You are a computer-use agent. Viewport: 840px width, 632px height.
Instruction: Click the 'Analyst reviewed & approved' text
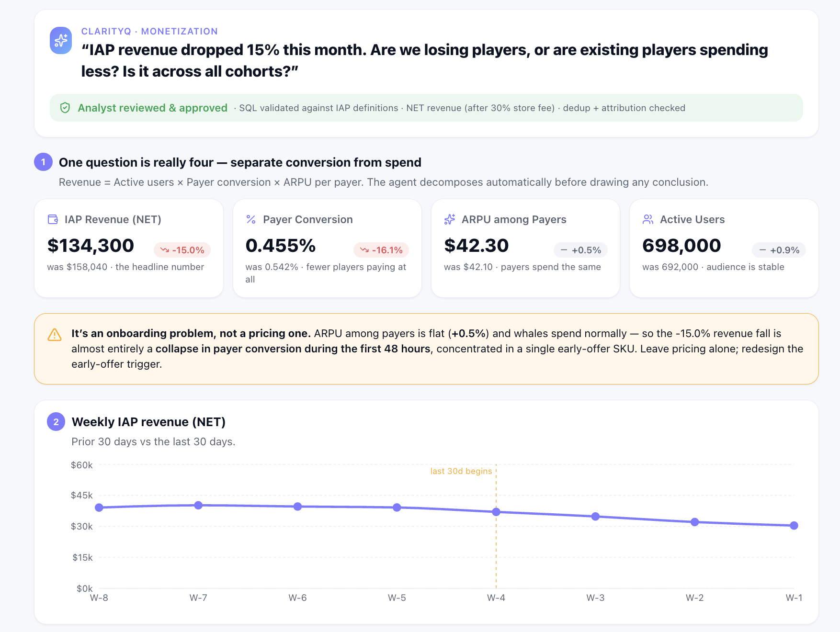[x=153, y=108]
